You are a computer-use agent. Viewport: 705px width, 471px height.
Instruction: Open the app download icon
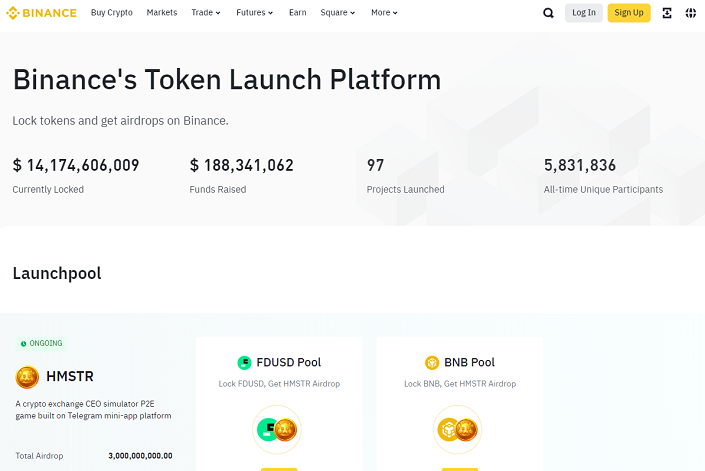667,13
